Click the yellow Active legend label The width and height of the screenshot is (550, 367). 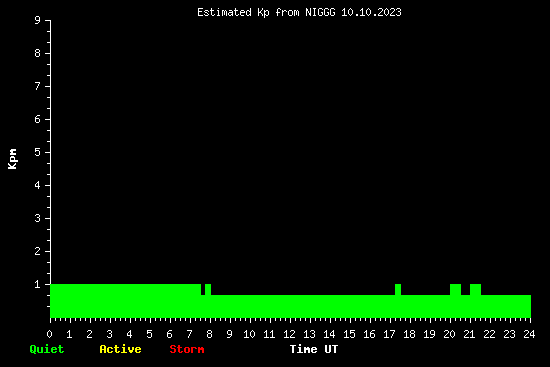[120, 349]
